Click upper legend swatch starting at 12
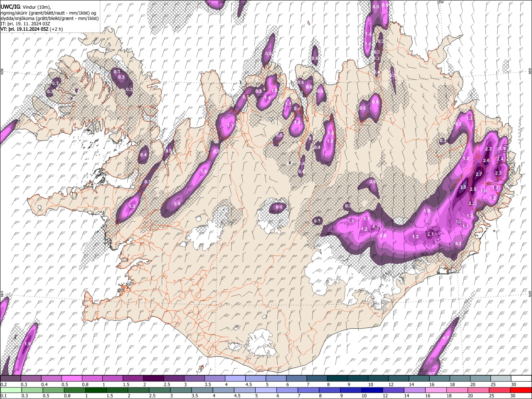 399,378
